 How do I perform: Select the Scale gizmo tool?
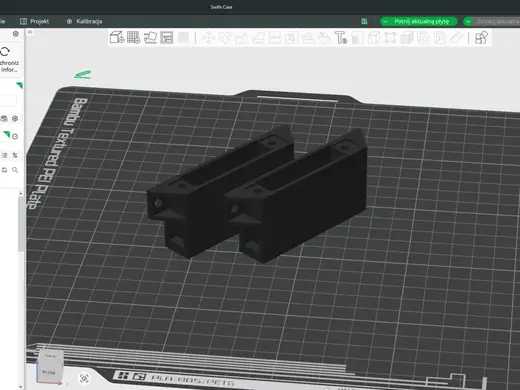coord(242,38)
